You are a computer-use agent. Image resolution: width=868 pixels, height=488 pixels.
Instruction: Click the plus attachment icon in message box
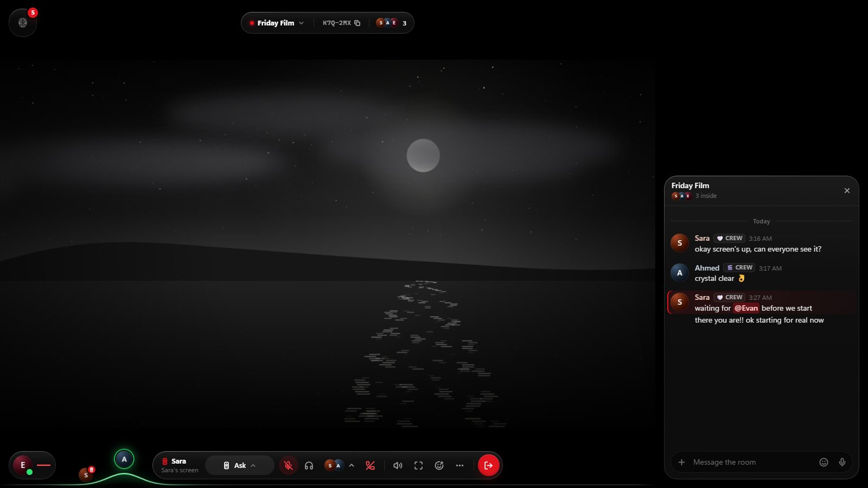(x=681, y=463)
